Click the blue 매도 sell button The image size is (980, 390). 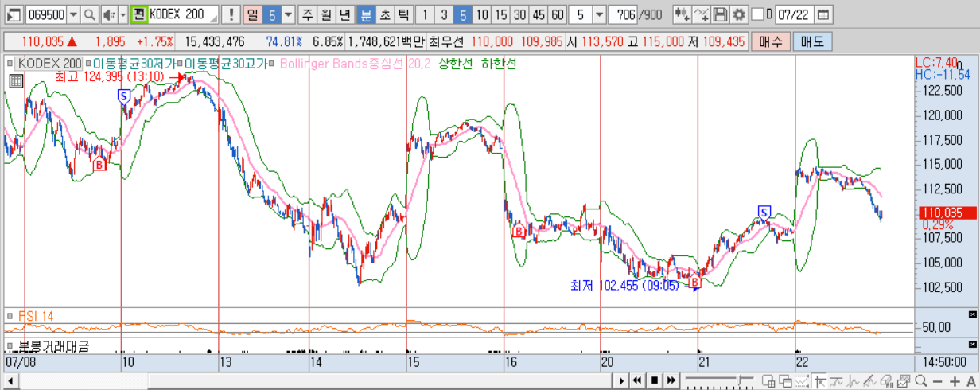[811, 41]
